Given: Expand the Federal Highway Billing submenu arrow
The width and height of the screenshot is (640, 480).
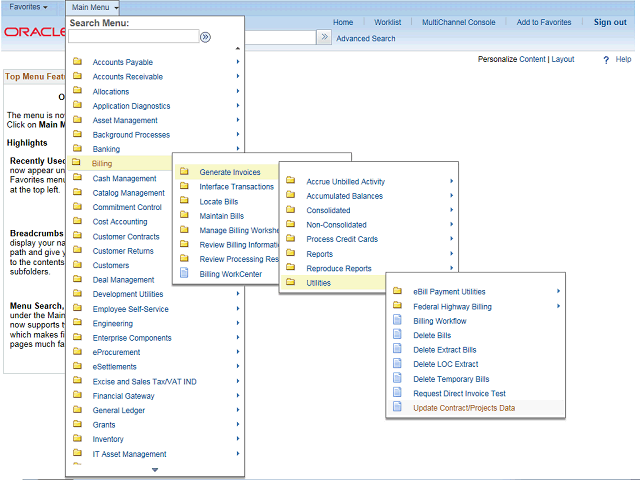Looking at the screenshot, I should [558, 307].
